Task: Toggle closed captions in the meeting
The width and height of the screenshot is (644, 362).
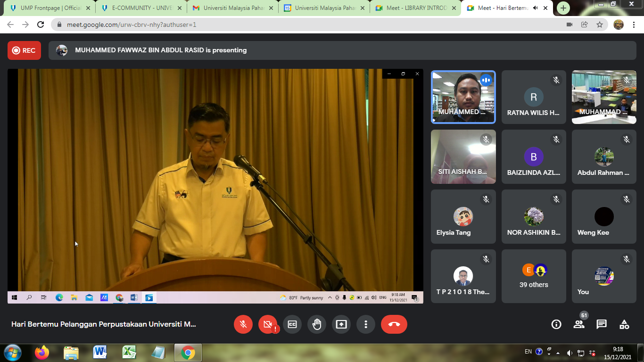Action: (292, 324)
